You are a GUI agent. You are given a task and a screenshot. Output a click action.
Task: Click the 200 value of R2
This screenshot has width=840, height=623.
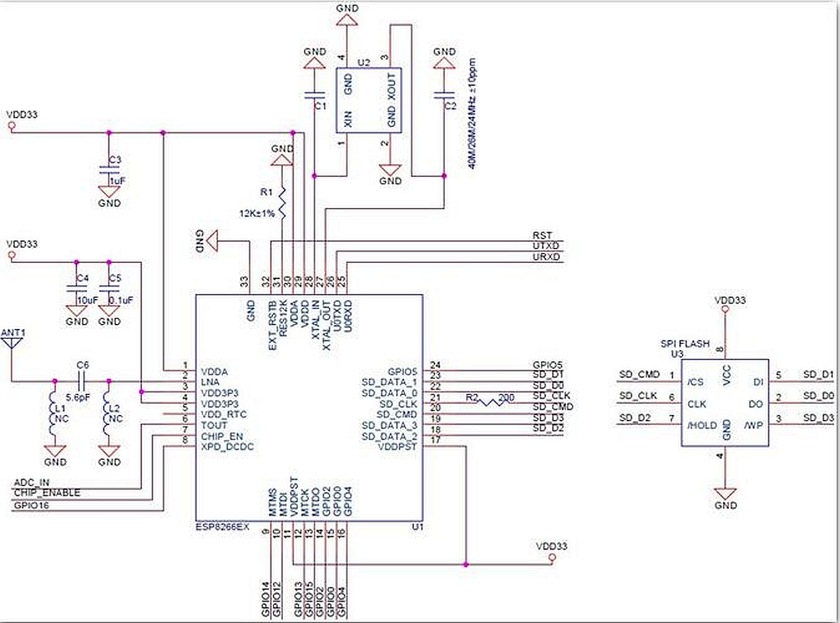(507, 397)
